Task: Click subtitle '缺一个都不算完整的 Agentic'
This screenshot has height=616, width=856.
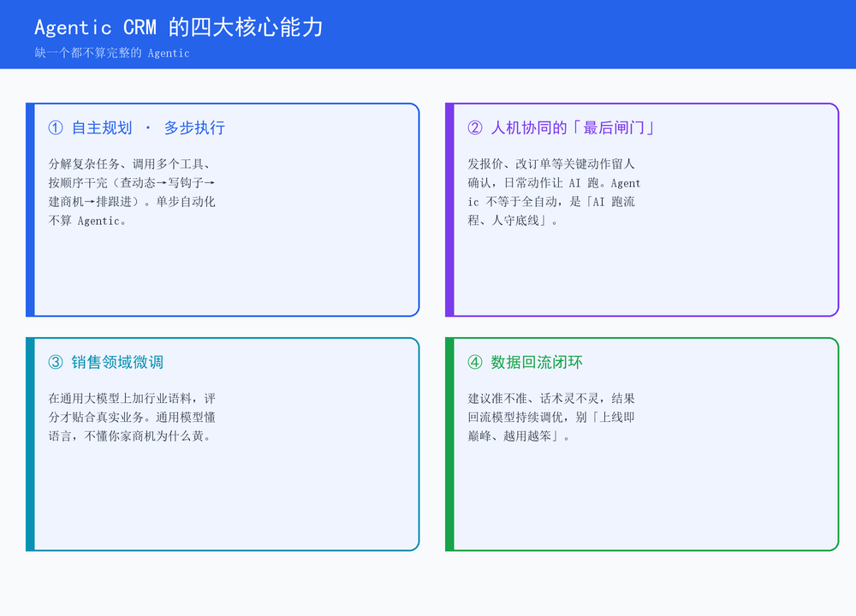Action: [112, 53]
